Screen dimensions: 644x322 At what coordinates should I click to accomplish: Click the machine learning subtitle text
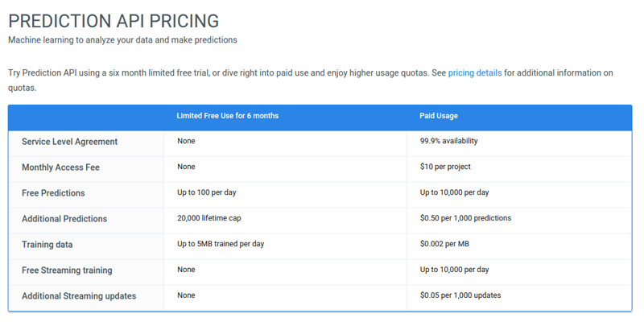(x=122, y=39)
